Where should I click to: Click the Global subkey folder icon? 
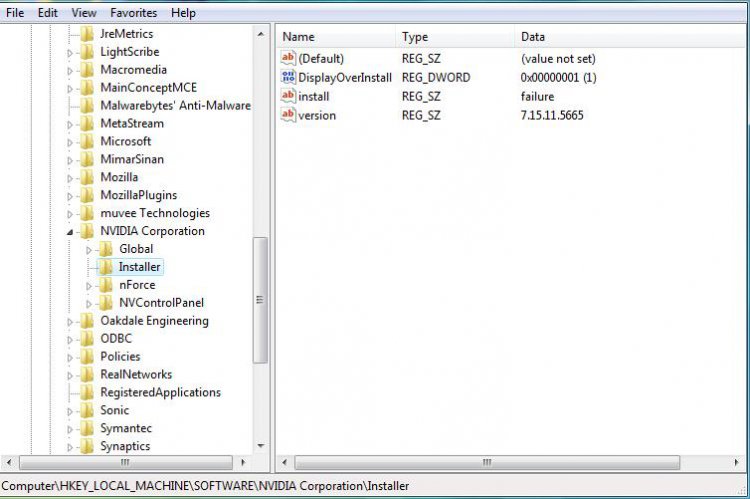click(x=106, y=249)
